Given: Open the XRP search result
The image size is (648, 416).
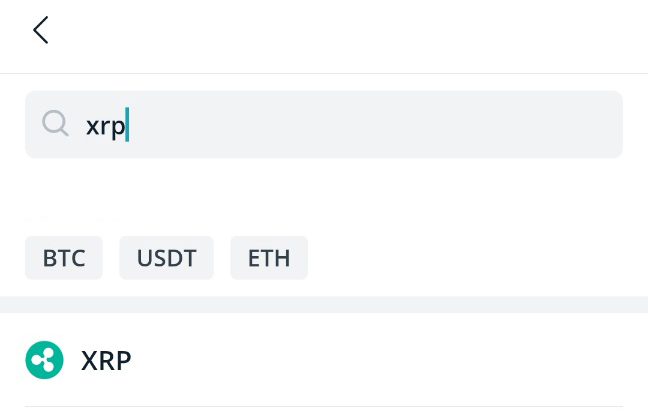Looking at the screenshot, I should pos(324,360).
